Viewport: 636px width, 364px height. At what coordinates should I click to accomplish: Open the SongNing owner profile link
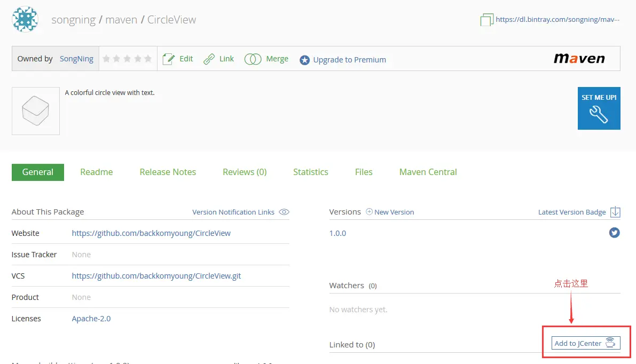(x=76, y=59)
